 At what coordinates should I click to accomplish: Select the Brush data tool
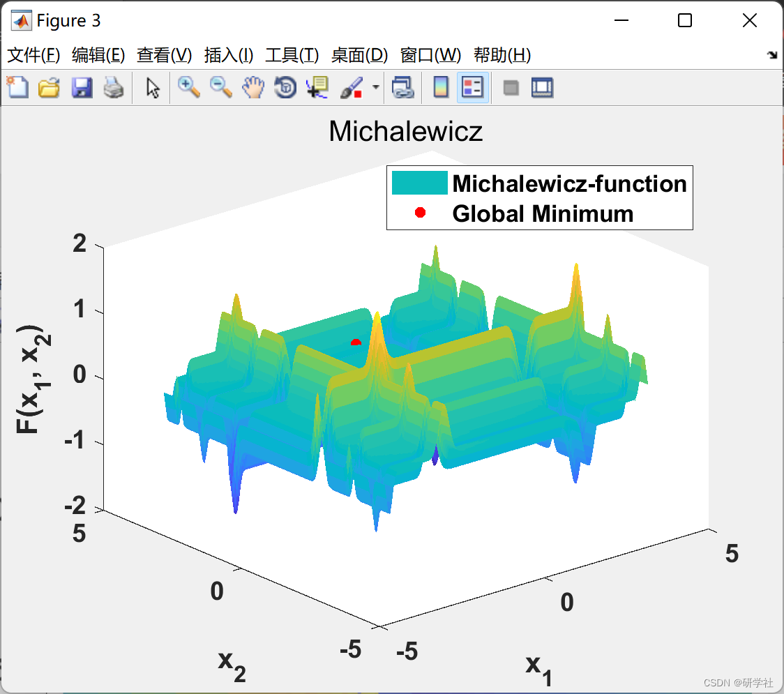352,87
